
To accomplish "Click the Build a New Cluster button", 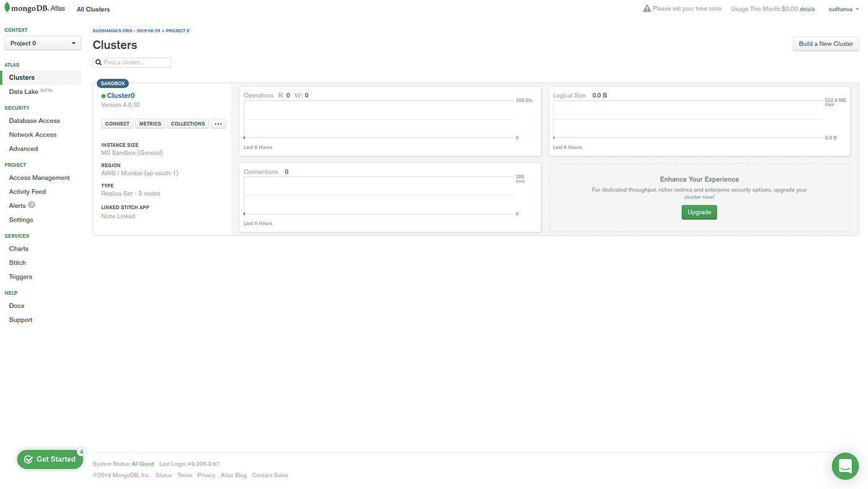I will (x=825, y=43).
